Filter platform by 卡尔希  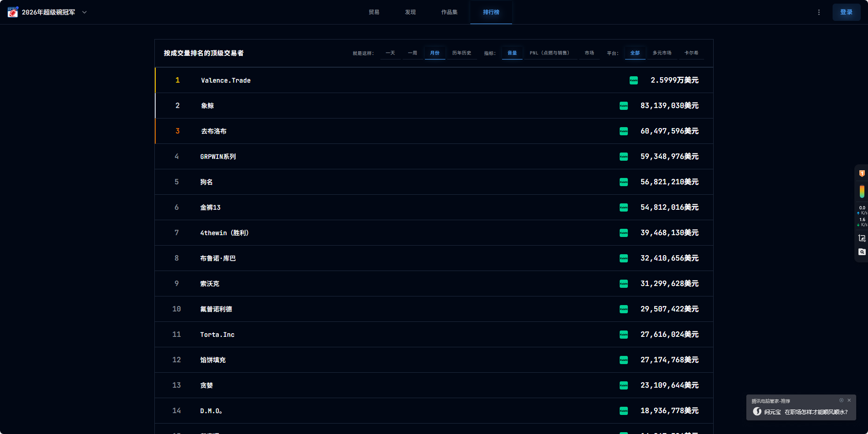tap(691, 53)
